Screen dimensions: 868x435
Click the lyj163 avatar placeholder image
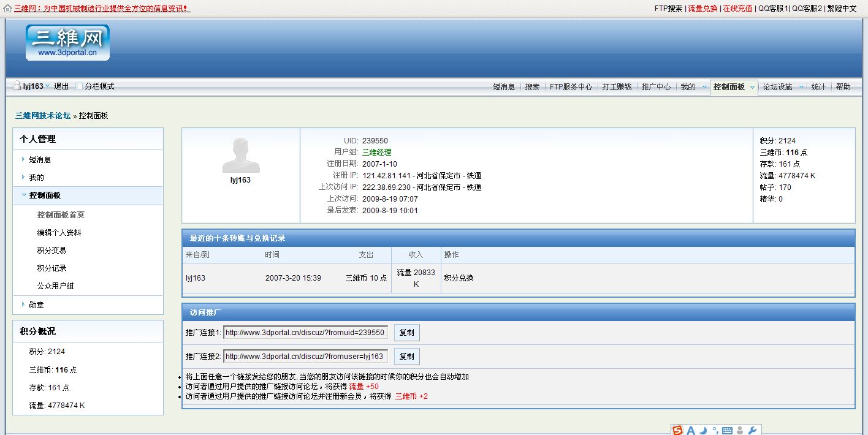240,155
